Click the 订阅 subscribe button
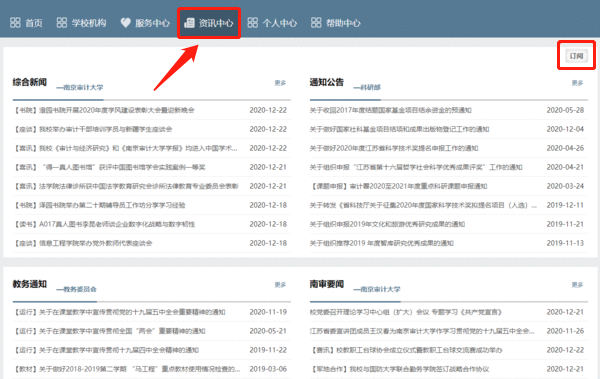This screenshot has width=600, height=379. [576, 56]
